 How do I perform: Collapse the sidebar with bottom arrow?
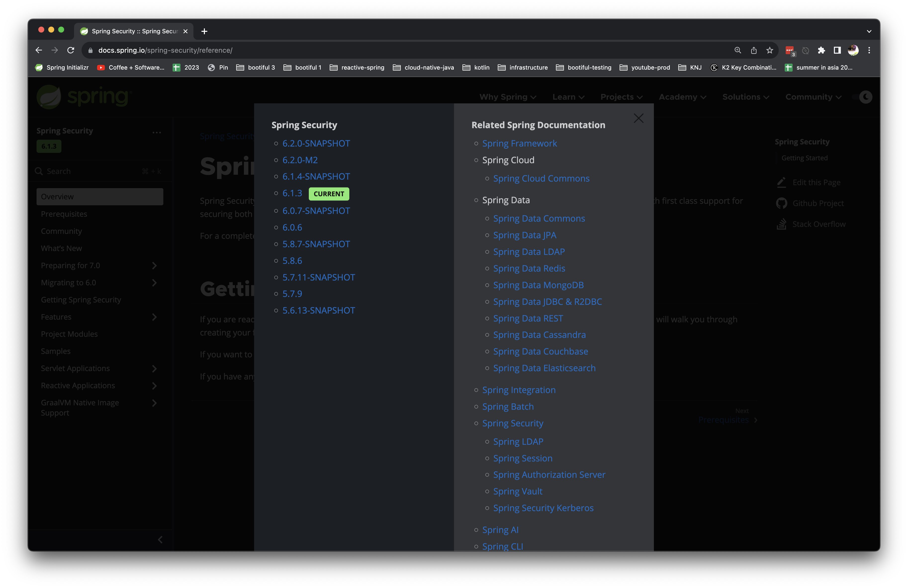[x=160, y=540]
